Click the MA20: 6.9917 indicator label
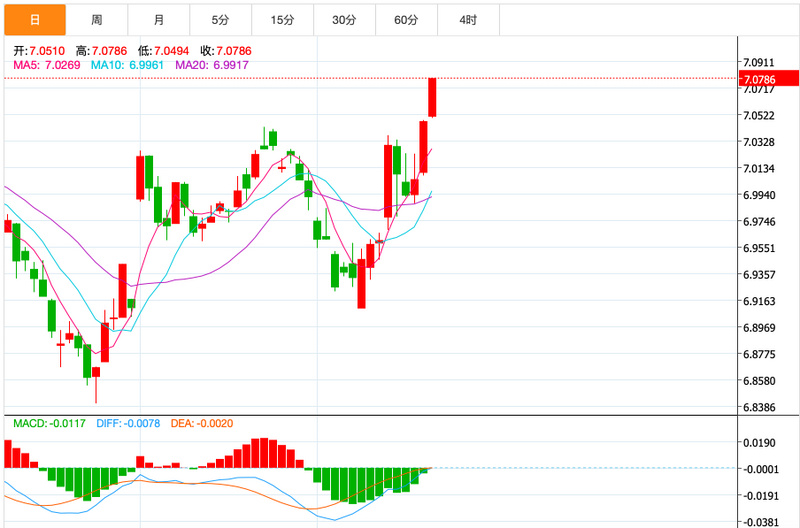The image size is (800, 528). click(212, 65)
